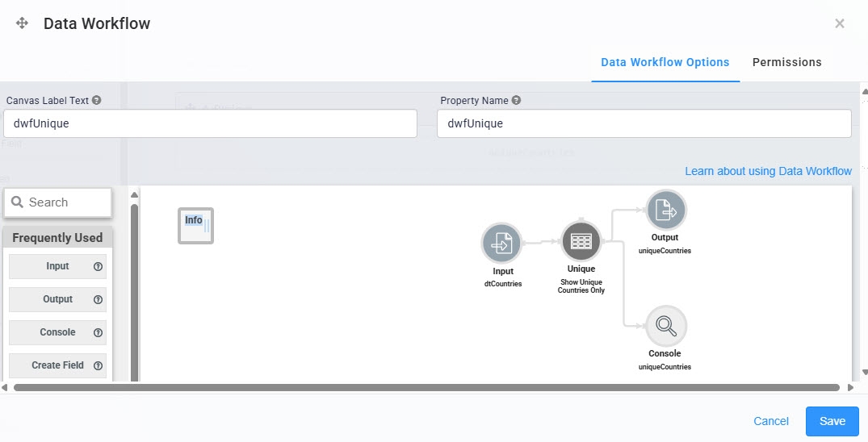Click uniqueCountries label under Console node

click(665, 367)
